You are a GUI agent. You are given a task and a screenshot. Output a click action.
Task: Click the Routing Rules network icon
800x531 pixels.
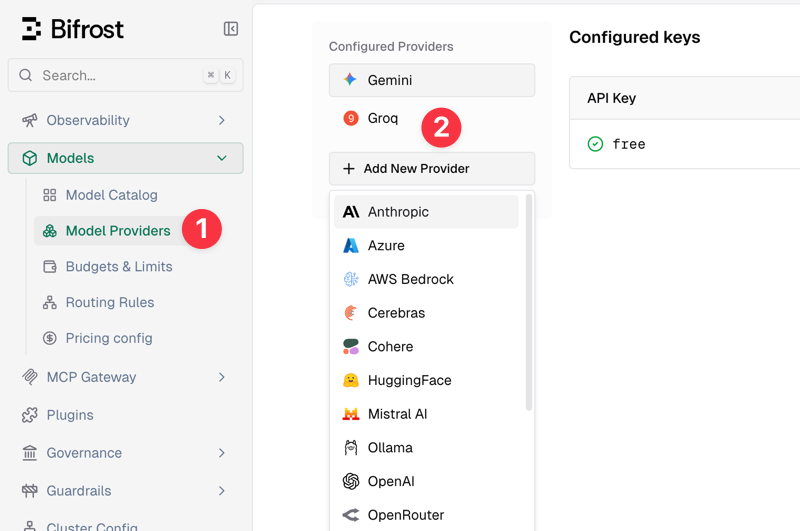click(x=49, y=302)
